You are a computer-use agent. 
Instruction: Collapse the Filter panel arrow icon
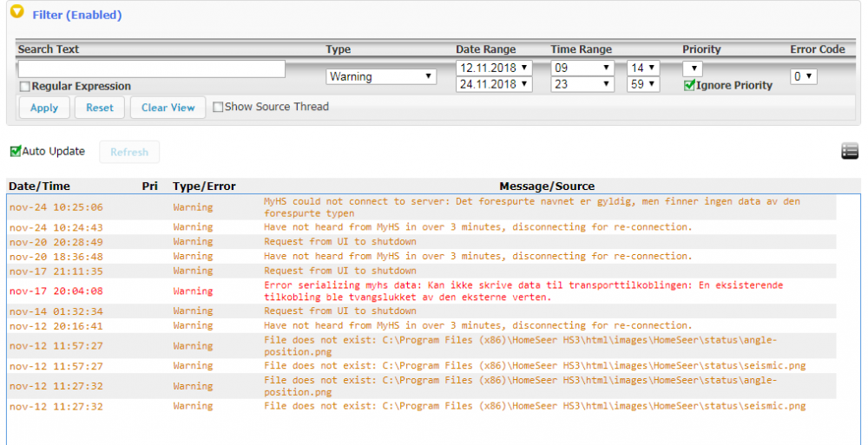16,14
